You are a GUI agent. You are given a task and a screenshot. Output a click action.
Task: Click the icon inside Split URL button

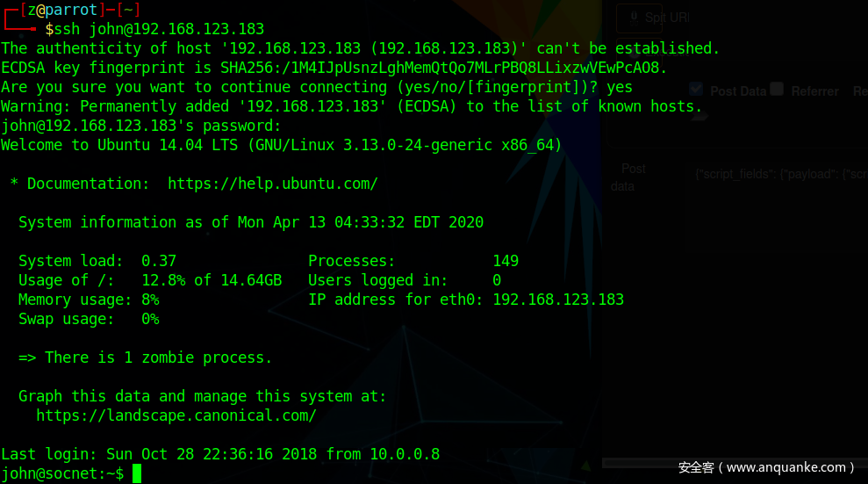point(632,17)
